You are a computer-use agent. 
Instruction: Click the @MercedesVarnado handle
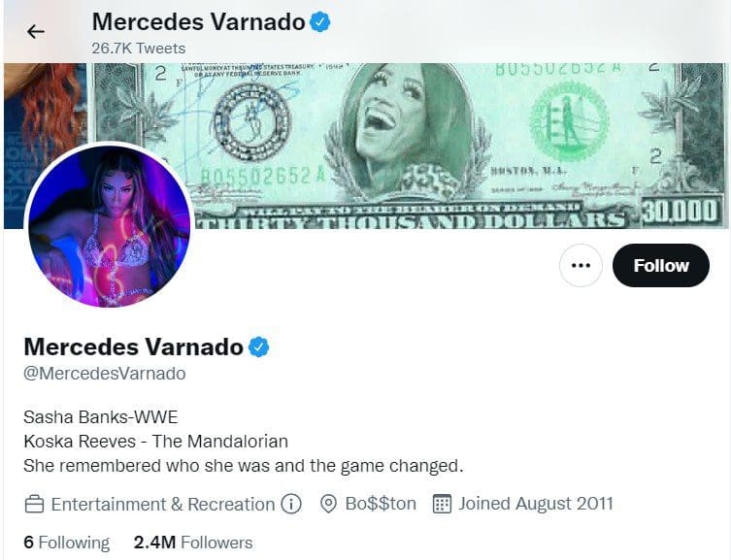(105, 374)
